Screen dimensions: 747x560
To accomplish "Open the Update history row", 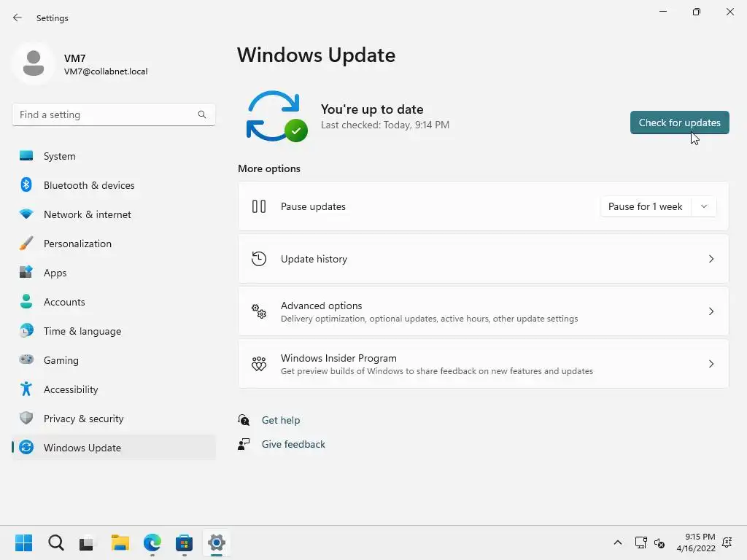I will (x=483, y=259).
